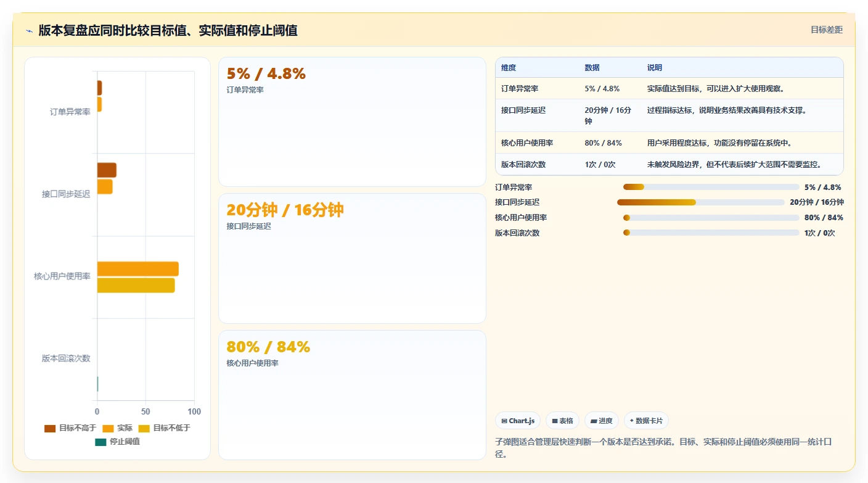Viewport: 868px width, 483px height.
Task: Open the 20分钟 / 16分钟 data card
Action: [352, 258]
